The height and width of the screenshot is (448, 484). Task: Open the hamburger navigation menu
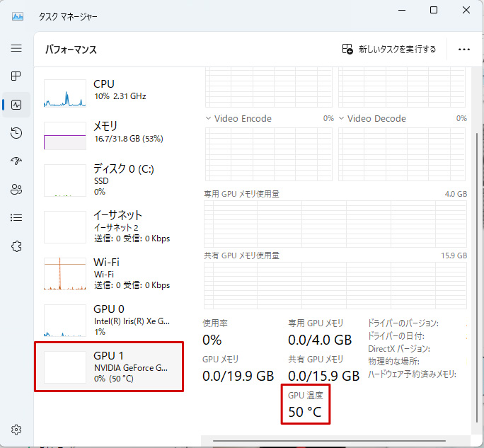click(x=16, y=48)
